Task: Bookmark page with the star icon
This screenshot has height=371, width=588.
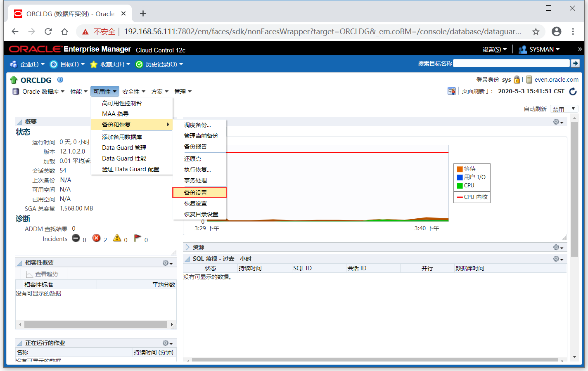Action: [536, 31]
